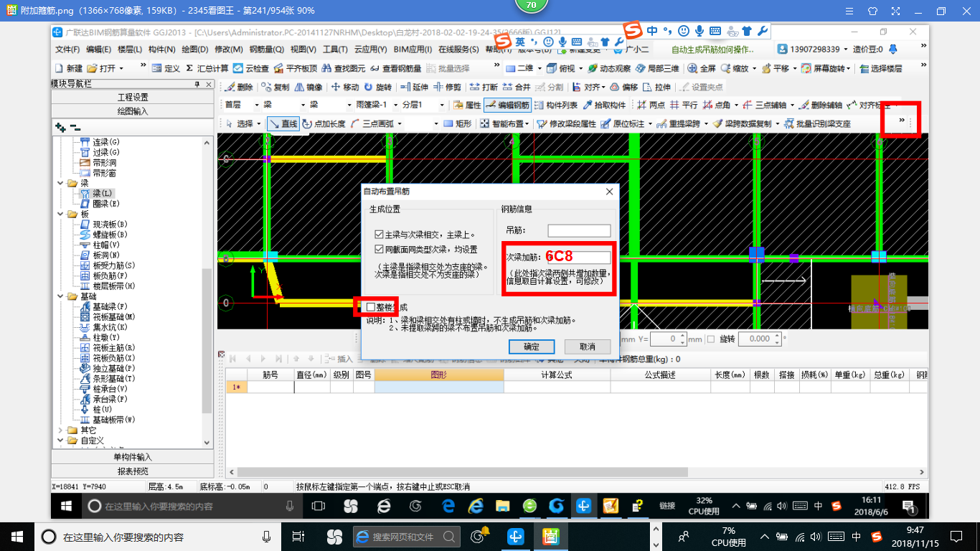Close the 自动布置吊筋 dialog
Viewport: 980px width, 551px height.
(x=610, y=192)
